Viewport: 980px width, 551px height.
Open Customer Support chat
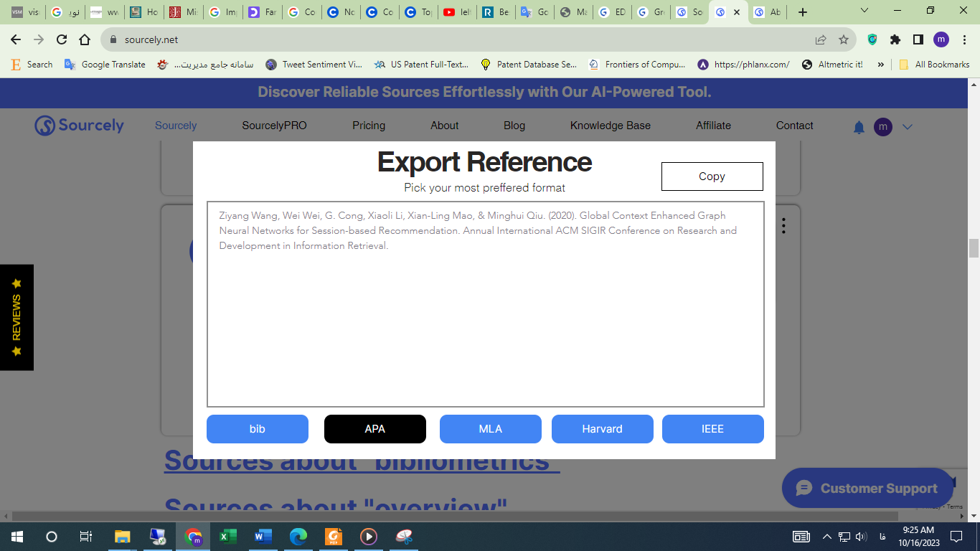pos(867,488)
